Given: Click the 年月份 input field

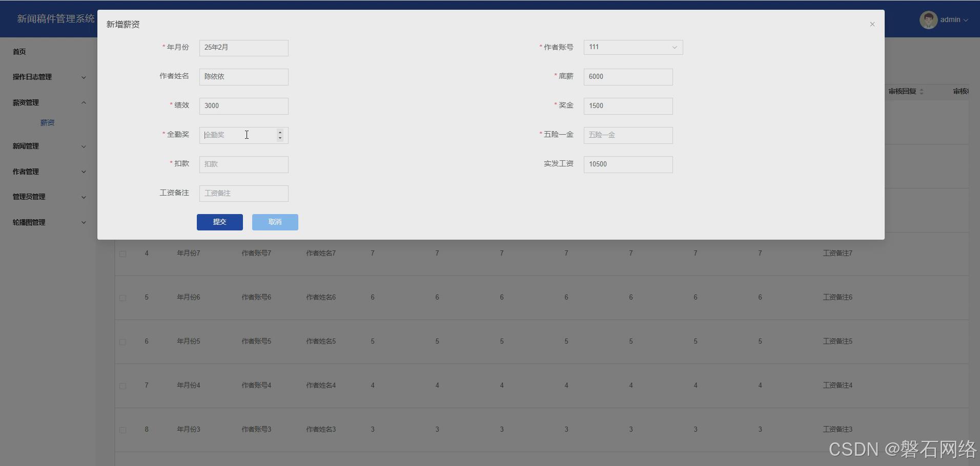Looking at the screenshot, I should point(243,48).
